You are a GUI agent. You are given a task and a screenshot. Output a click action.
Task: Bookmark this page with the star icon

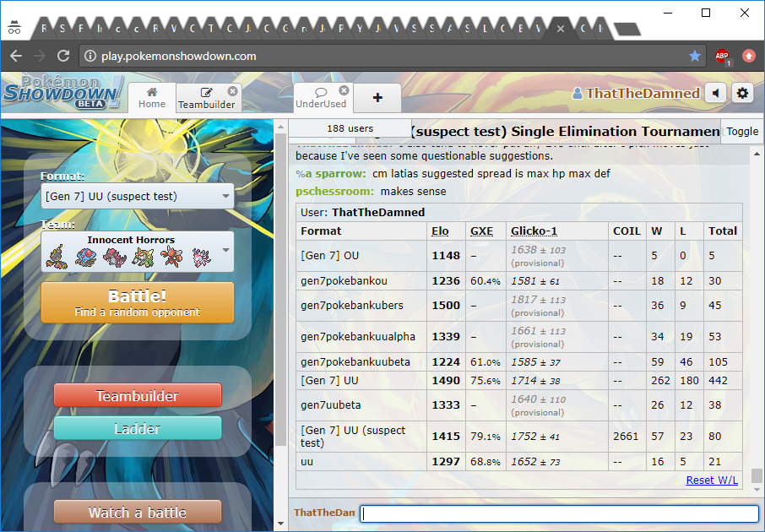pos(695,56)
